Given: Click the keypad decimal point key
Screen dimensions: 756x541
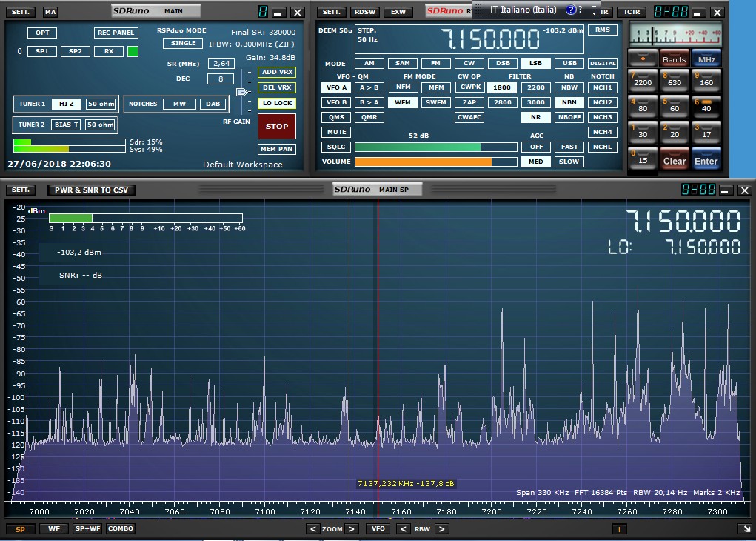Looking at the screenshot, I should 643,59.
